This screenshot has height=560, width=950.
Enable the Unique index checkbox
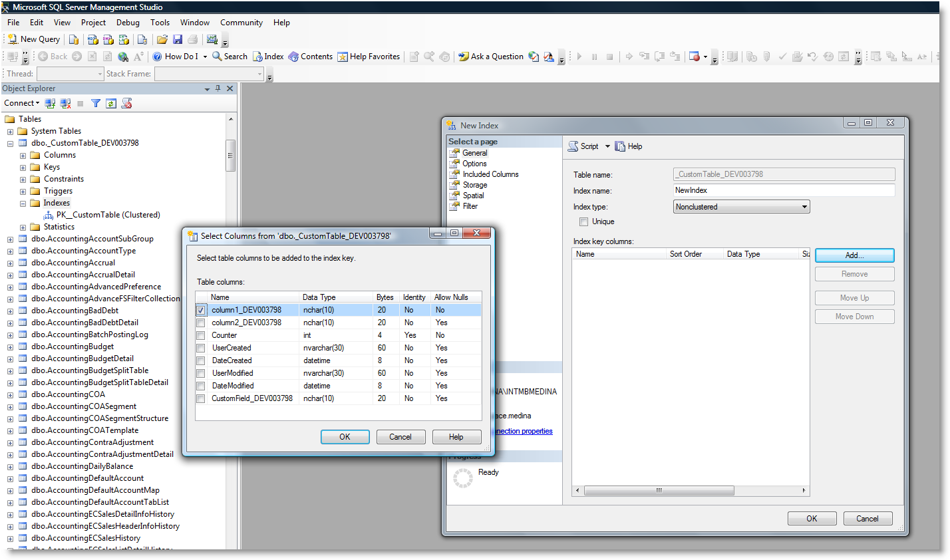point(584,222)
